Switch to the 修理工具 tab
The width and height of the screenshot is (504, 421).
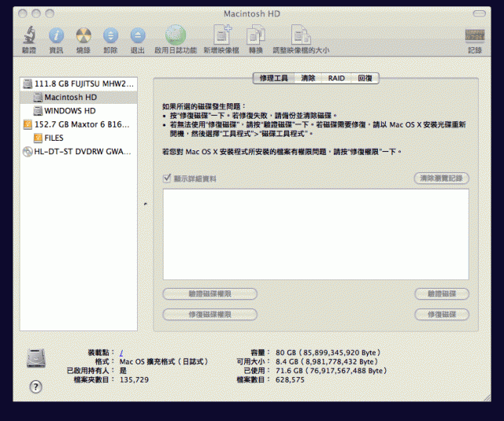click(x=274, y=78)
